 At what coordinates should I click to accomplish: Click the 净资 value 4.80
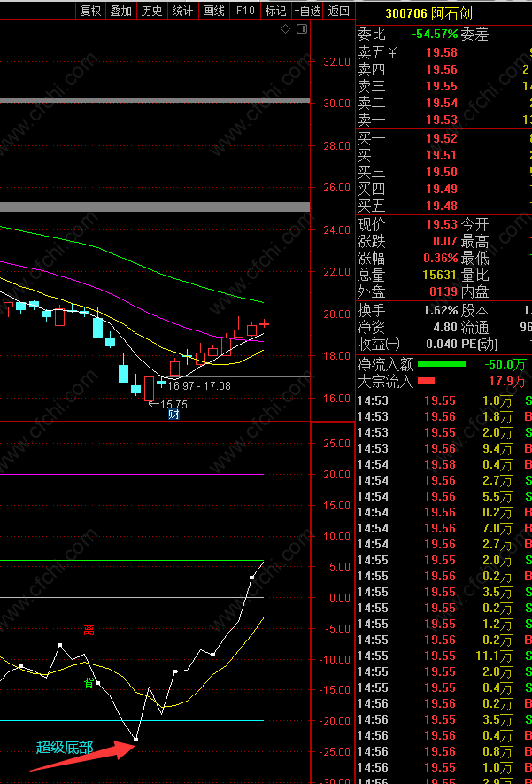coord(445,328)
